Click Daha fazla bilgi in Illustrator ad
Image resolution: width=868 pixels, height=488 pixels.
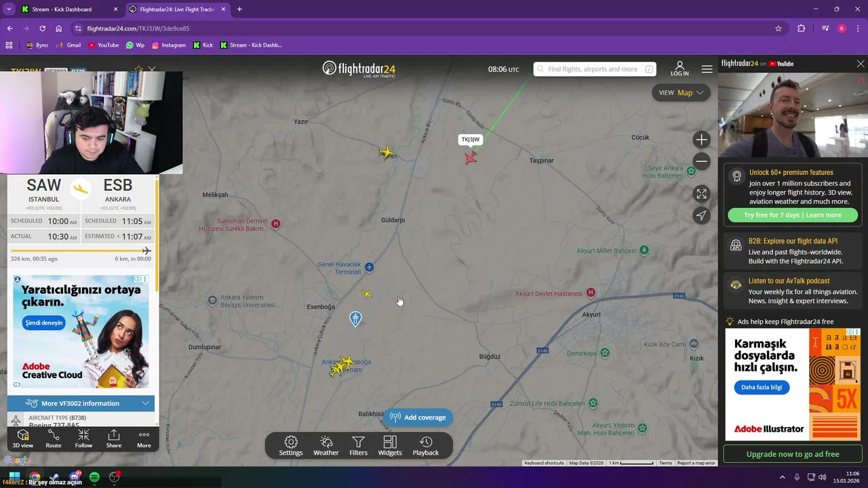762,387
